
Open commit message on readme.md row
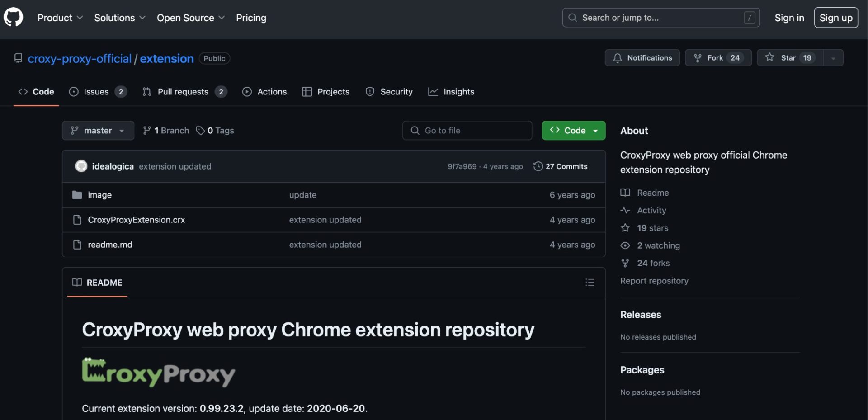click(x=325, y=245)
